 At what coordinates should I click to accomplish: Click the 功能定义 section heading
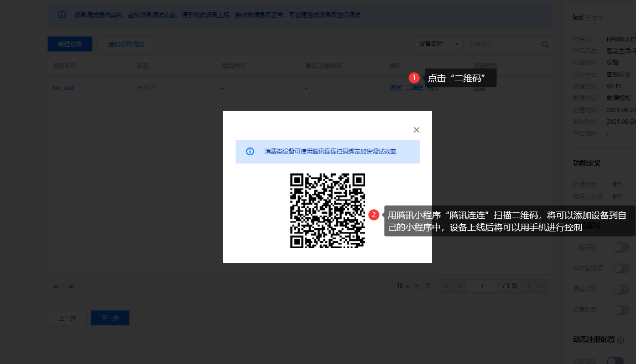pos(587,163)
